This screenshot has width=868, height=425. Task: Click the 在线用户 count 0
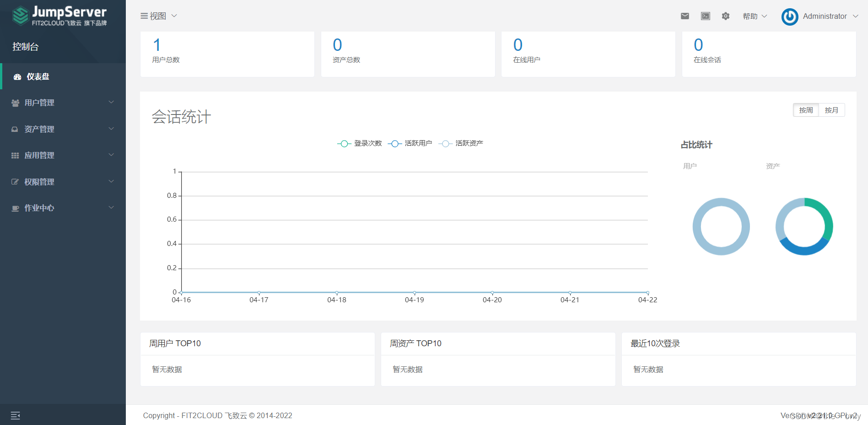(518, 45)
